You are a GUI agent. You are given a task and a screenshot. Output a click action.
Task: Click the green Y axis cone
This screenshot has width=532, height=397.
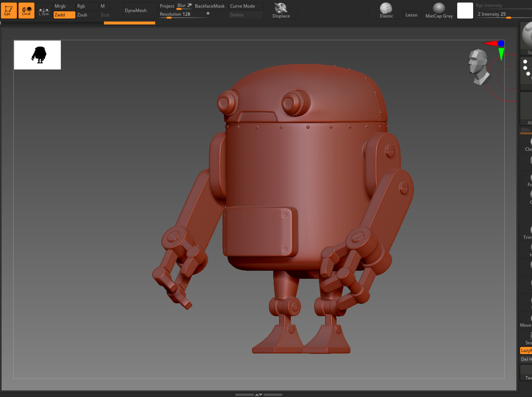501,54
